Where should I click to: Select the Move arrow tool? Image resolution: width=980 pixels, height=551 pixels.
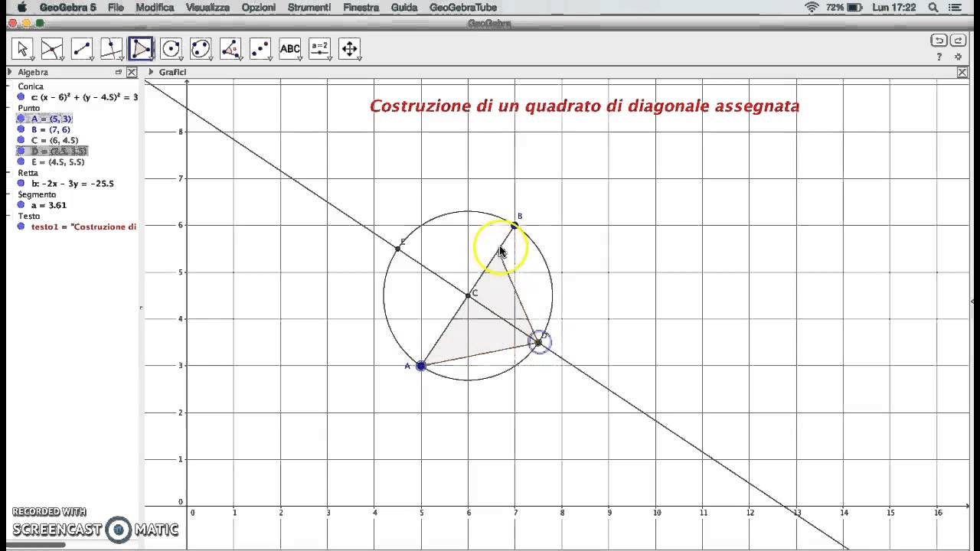22,49
